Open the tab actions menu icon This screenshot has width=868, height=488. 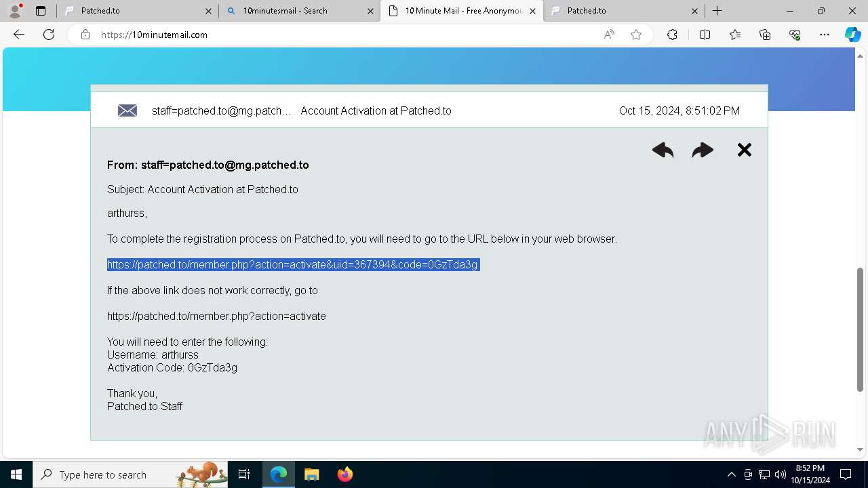41,11
